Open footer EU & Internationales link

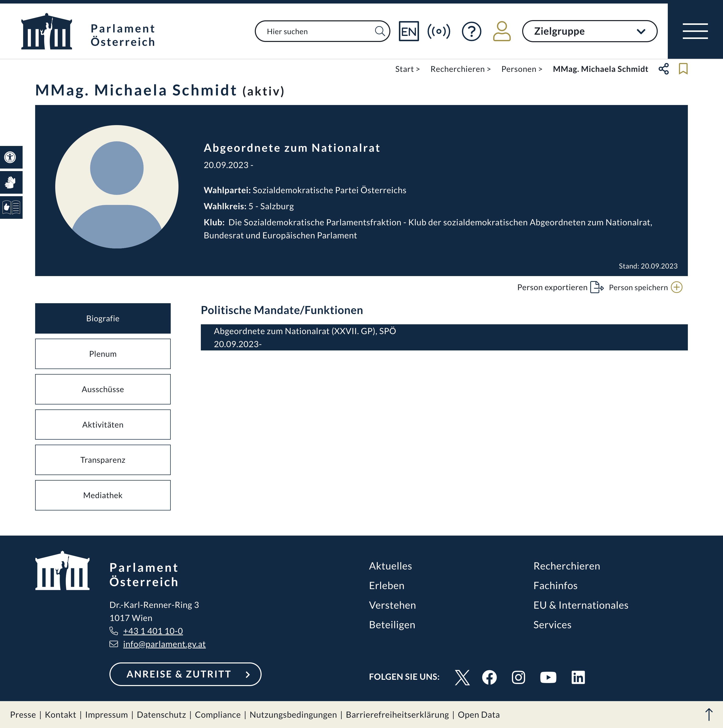click(x=581, y=605)
